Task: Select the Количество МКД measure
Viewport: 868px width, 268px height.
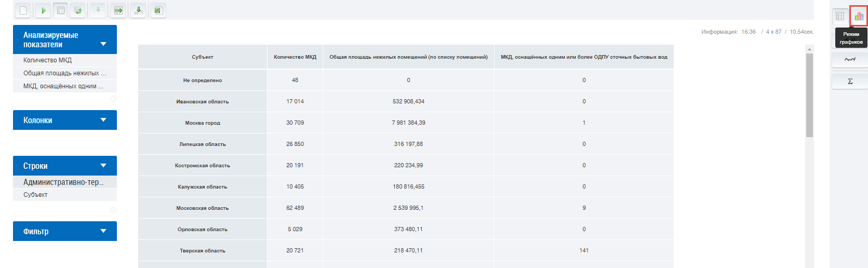Action: (x=65, y=60)
